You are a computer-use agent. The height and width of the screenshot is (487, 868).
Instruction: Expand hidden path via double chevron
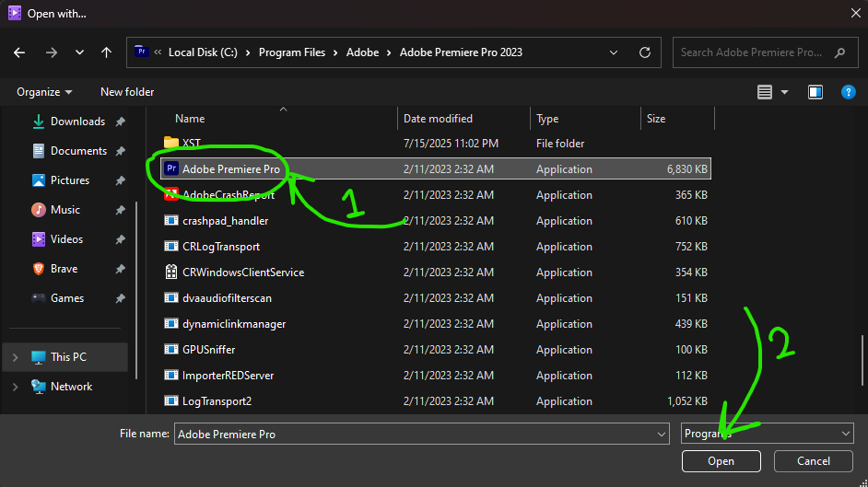[158, 52]
